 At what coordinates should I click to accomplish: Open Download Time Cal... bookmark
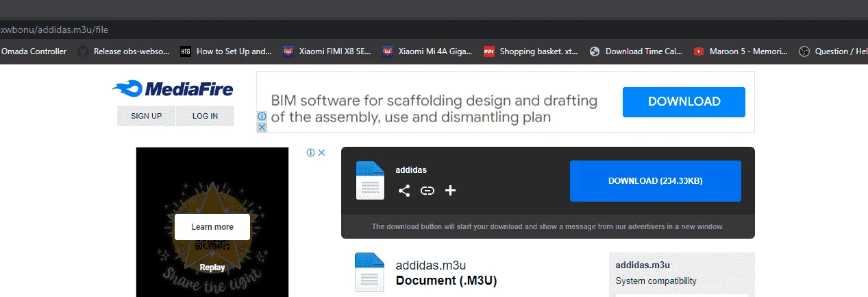[636, 51]
